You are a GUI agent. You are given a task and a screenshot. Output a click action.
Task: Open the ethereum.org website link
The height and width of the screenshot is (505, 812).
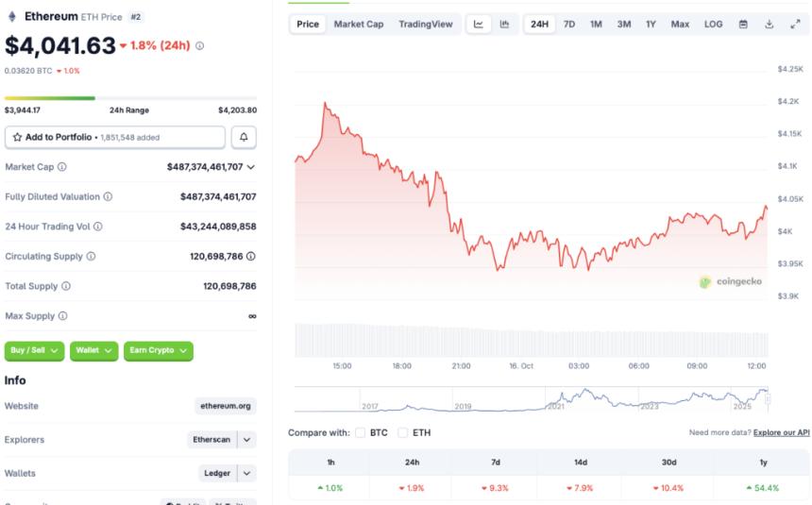point(226,406)
